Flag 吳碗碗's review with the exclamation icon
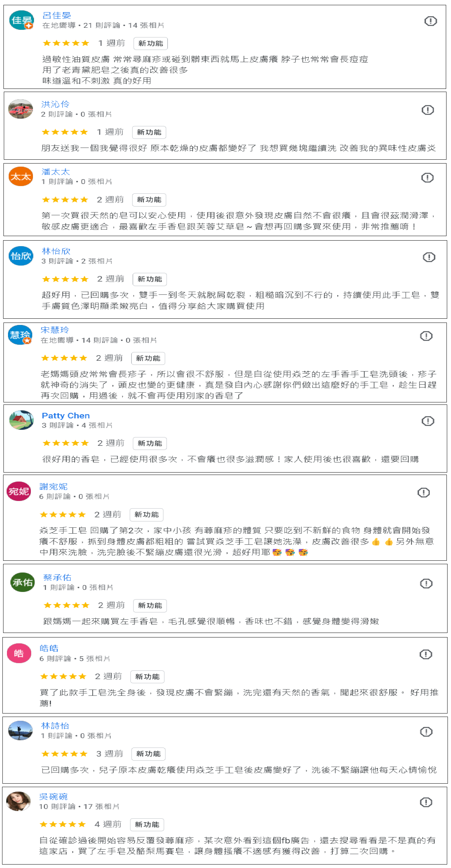 [x=426, y=802]
